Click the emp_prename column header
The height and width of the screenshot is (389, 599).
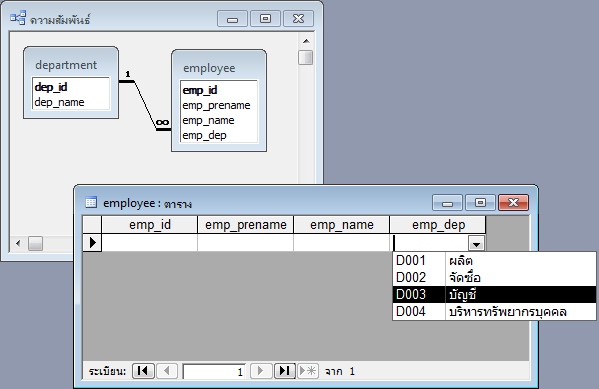click(246, 225)
